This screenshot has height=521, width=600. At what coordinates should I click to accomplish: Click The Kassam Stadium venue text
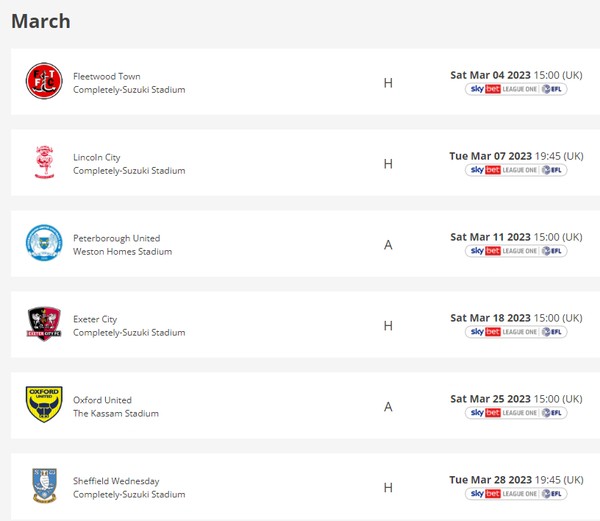(116, 414)
